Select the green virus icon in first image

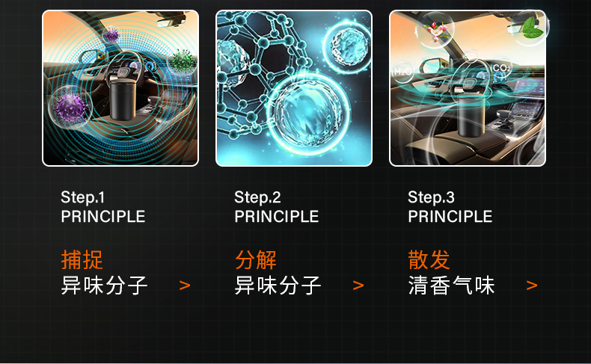point(182,61)
